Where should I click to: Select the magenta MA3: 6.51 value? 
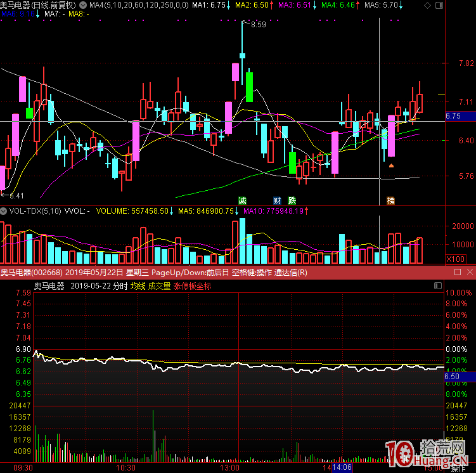(295, 5)
